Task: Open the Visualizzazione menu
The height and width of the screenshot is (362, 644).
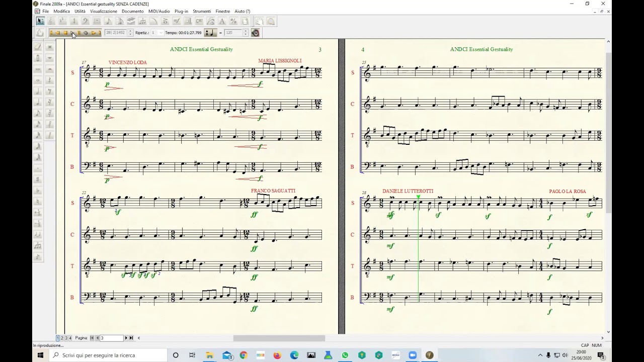Action: click(103, 11)
